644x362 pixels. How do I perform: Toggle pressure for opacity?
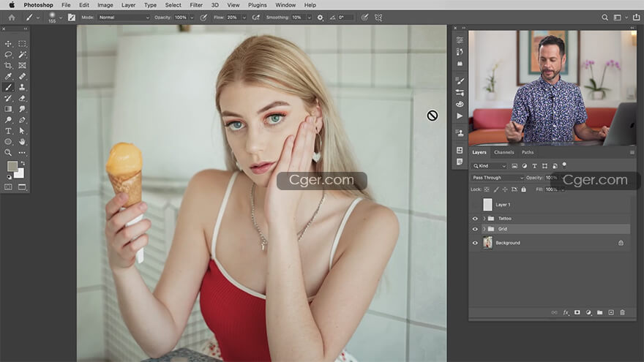(x=203, y=18)
